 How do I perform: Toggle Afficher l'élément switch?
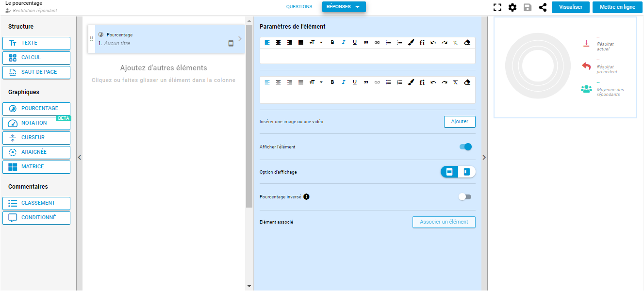465,147
